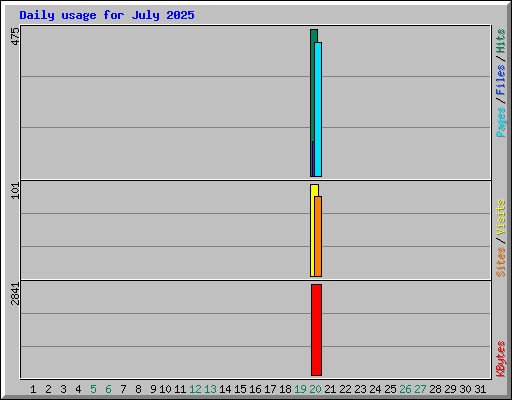Click day 23 on the axis
512x400 pixels.
click(x=360, y=389)
